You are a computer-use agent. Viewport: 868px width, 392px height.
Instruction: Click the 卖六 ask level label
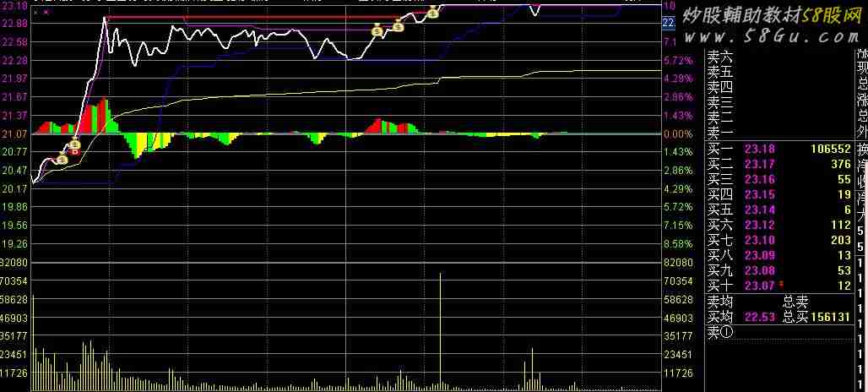click(x=720, y=57)
